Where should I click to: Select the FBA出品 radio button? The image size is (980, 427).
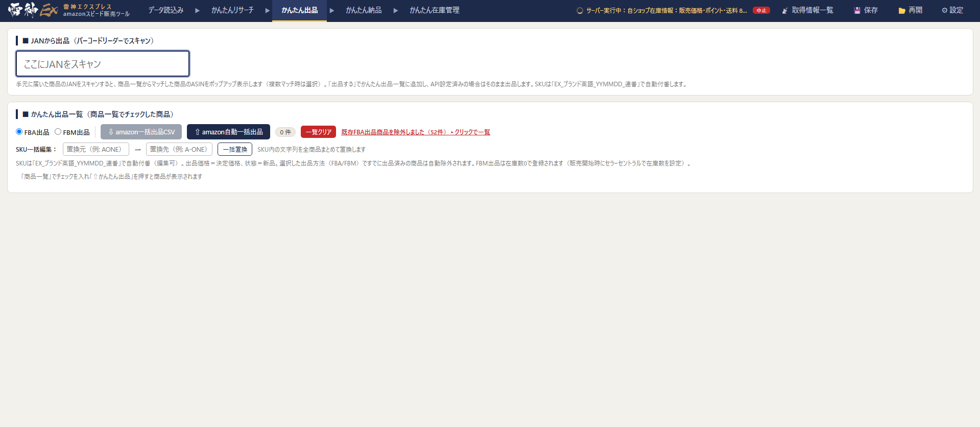pyautogui.click(x=19, y=132)
